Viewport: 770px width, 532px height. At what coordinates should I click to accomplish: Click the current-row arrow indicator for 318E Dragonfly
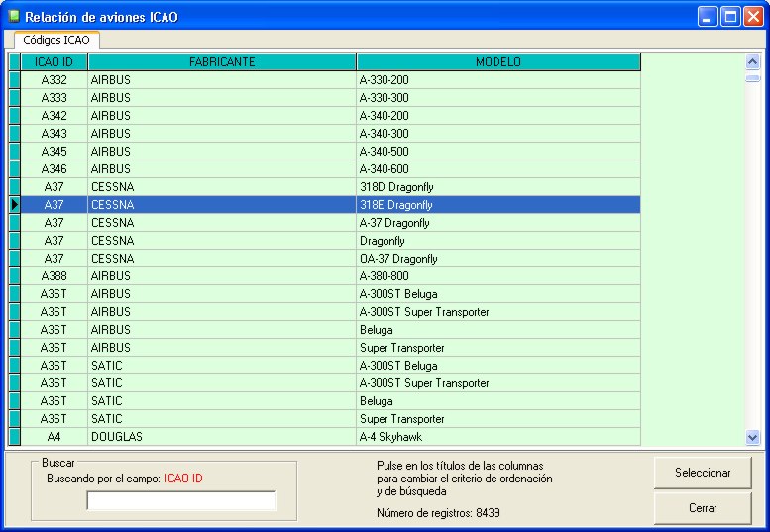click(x=15, y=205)
